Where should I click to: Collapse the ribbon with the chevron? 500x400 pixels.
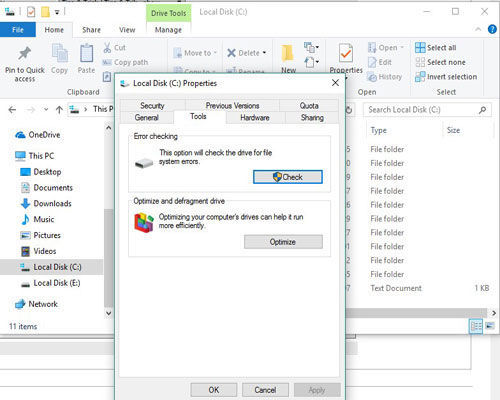click(478, 29)
